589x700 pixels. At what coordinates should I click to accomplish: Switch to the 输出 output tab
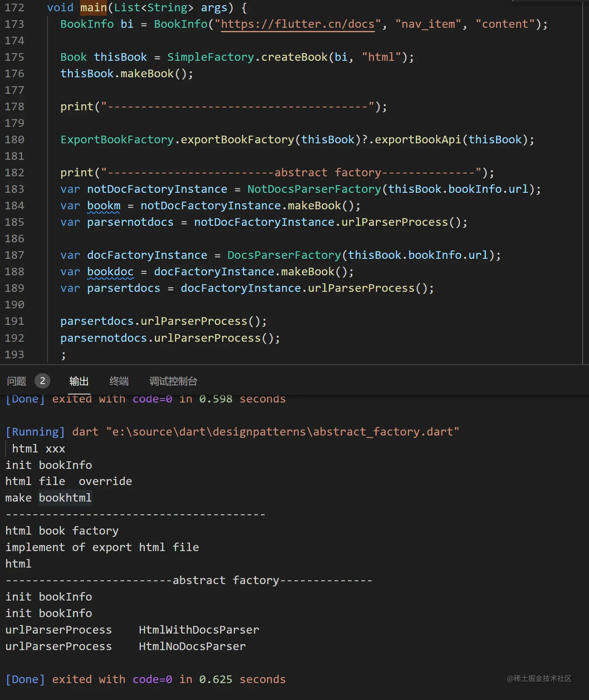(79, 381)
